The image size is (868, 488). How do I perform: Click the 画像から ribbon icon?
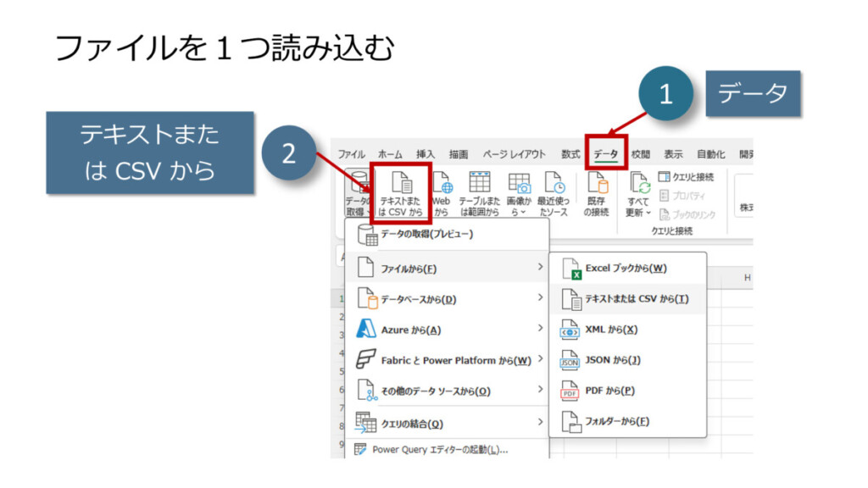[x=518, y=194]
